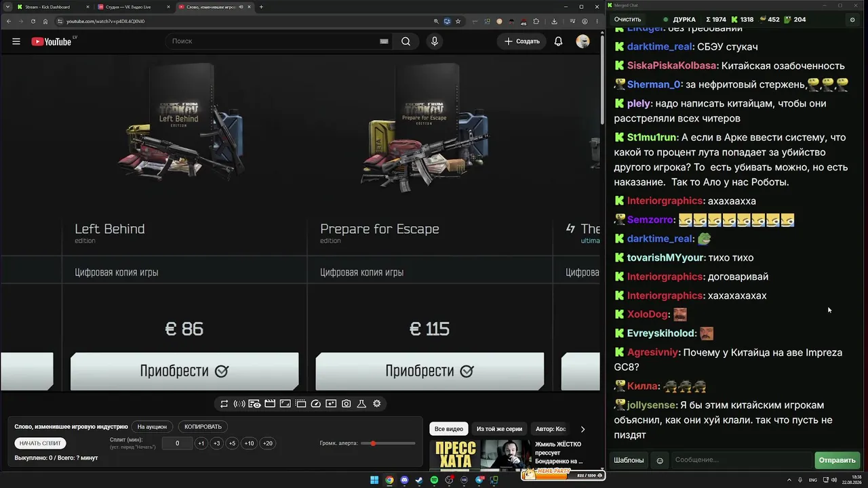The image size is (868, 488).
Task: Click the browser address bar URL
Action: click(x=105, y=21)
